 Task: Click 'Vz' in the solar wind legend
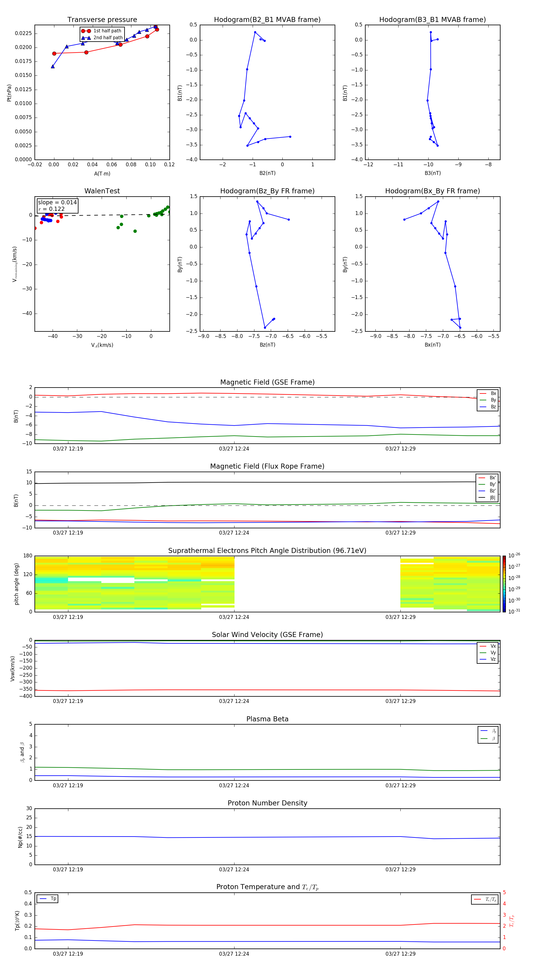493,659
